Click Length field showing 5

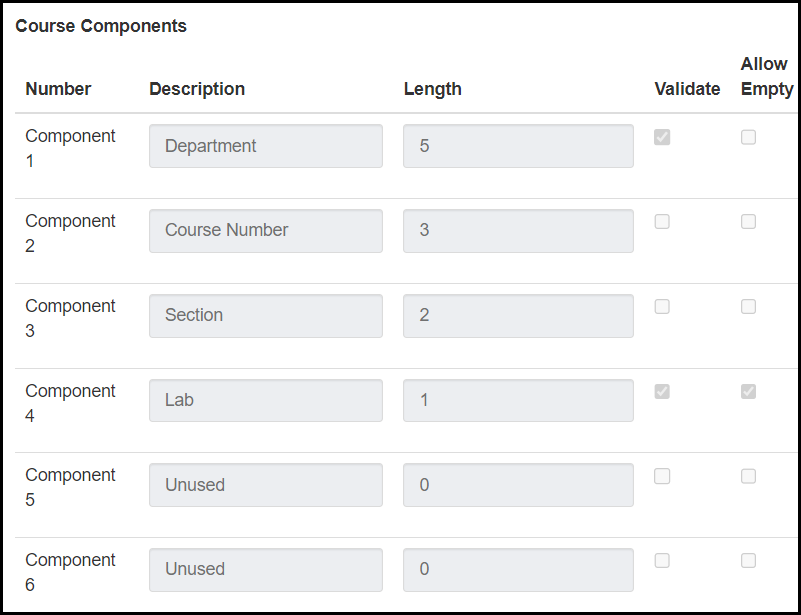518,146
